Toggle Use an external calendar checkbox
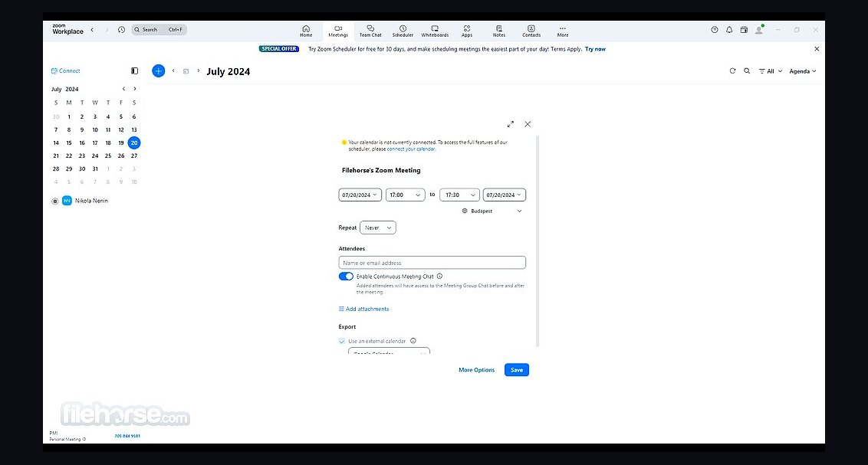This screenshot has height=465, width=868. click(x=342, y=341)
